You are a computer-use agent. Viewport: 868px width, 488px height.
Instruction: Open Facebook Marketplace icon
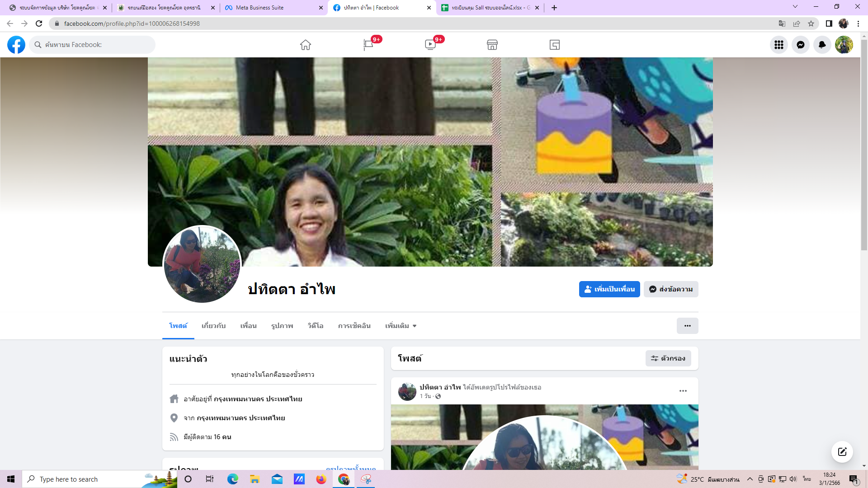click(x=492, y=45)
